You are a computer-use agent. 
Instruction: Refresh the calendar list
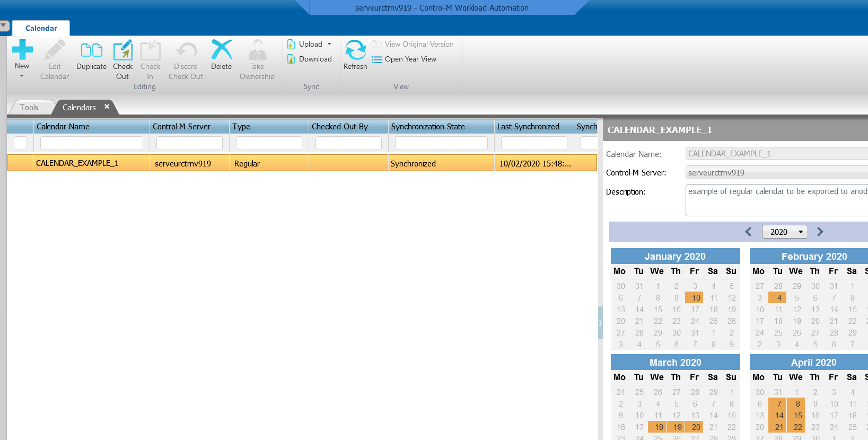coord(355,55)
